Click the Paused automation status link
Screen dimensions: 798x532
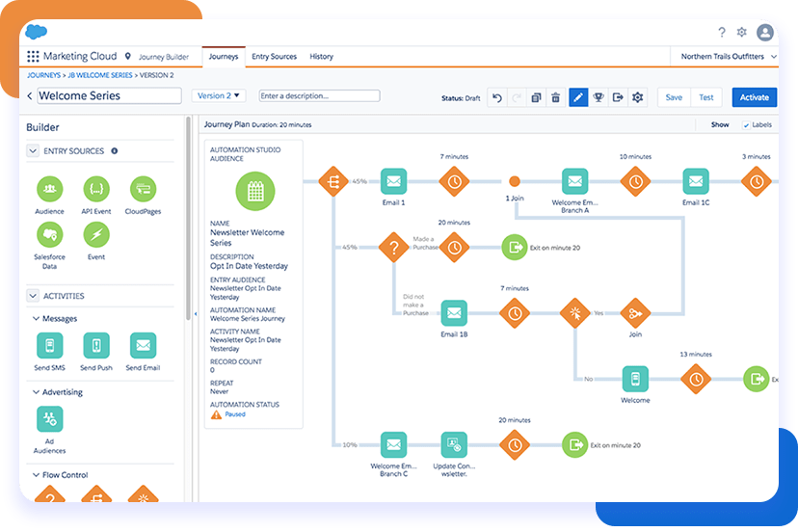point(235,414)
